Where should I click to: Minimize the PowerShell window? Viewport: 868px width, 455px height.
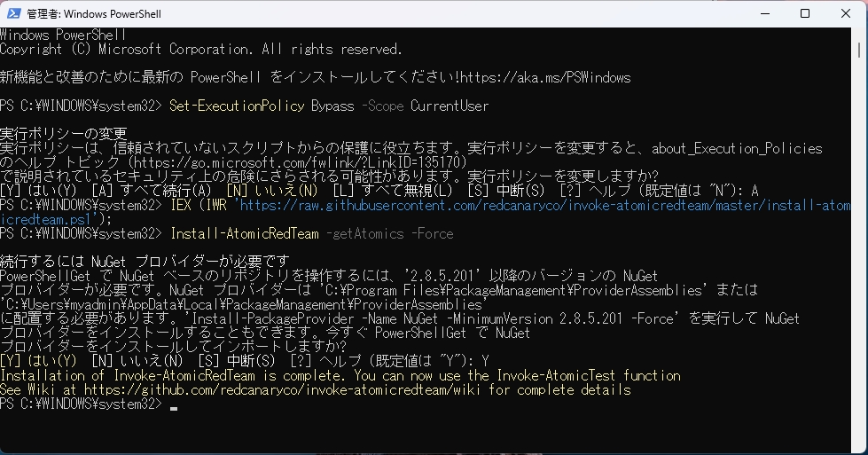pyautogui.click(x=764, y=13)
